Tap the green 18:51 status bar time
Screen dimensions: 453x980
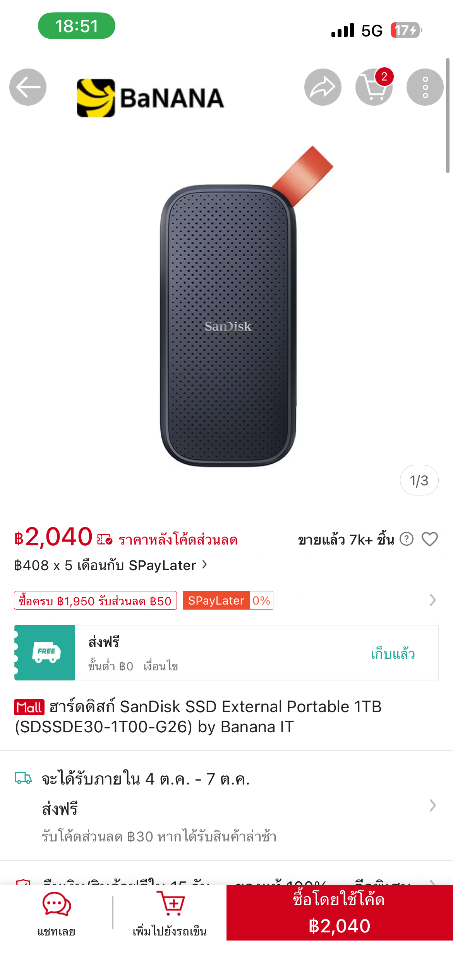[77, 26]
